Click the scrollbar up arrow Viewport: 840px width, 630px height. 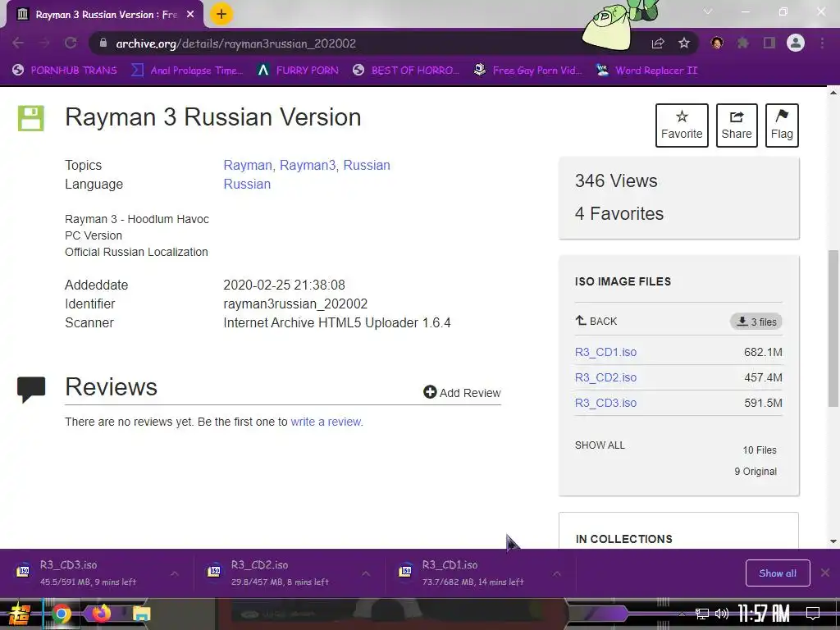click(x=833, y=93)
